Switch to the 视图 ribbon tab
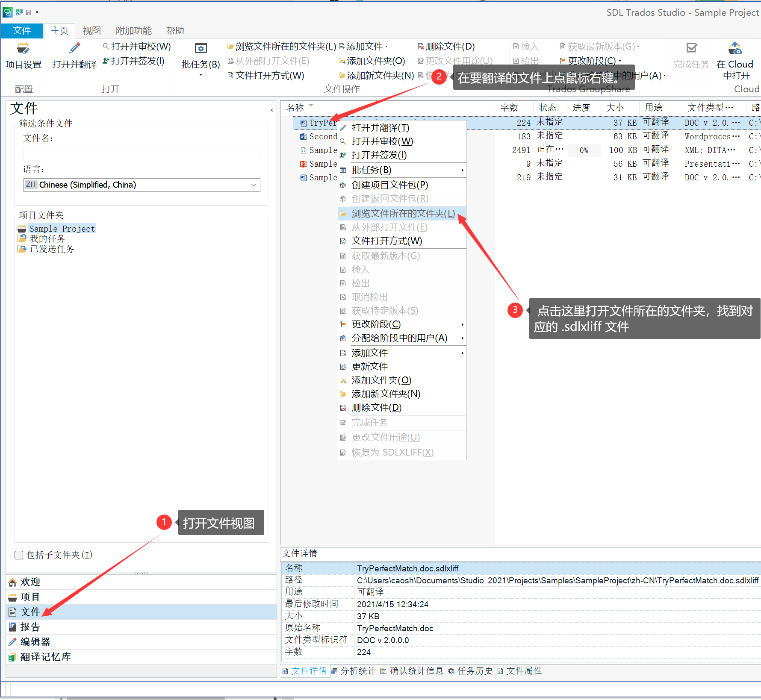761x700 pixels. (91, 30)
